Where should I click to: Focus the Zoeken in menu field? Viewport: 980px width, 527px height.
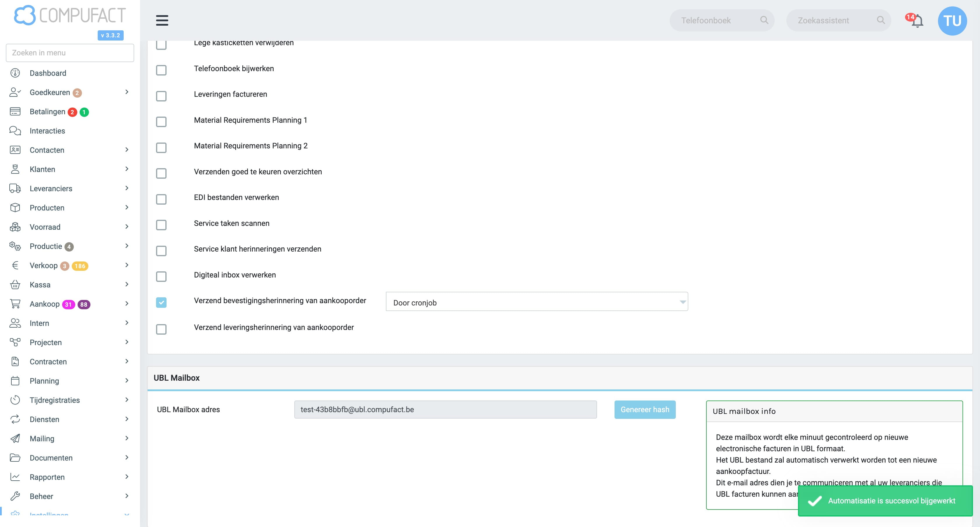70,53
